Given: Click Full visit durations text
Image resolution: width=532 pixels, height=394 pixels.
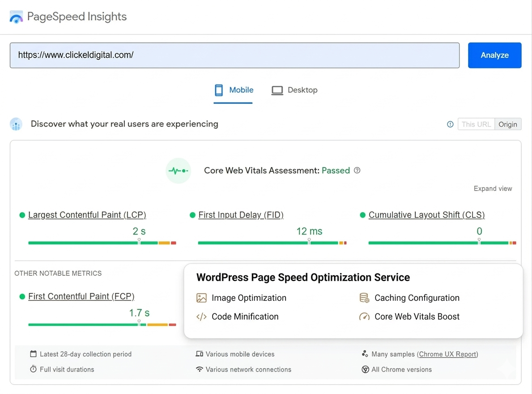Looking at the screenshot, I should click(x=67, y=369).
